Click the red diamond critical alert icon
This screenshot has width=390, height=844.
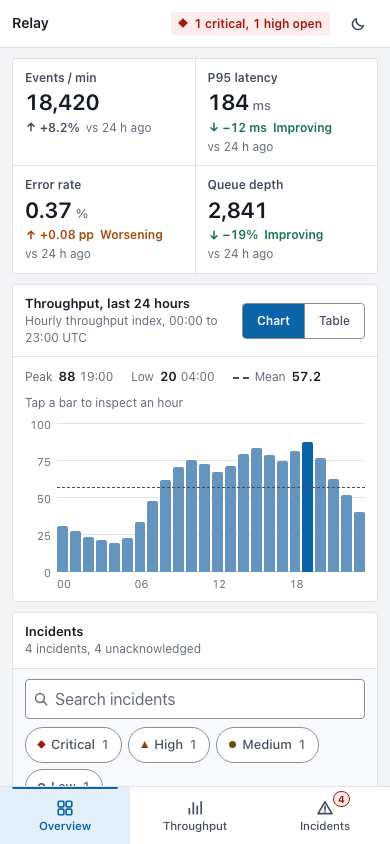[x=183, y=24]
